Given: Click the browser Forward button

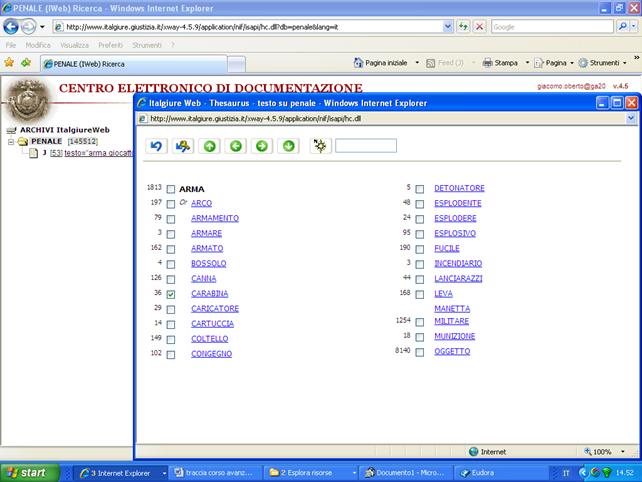Looking at the screenshot, I should 28,27.
